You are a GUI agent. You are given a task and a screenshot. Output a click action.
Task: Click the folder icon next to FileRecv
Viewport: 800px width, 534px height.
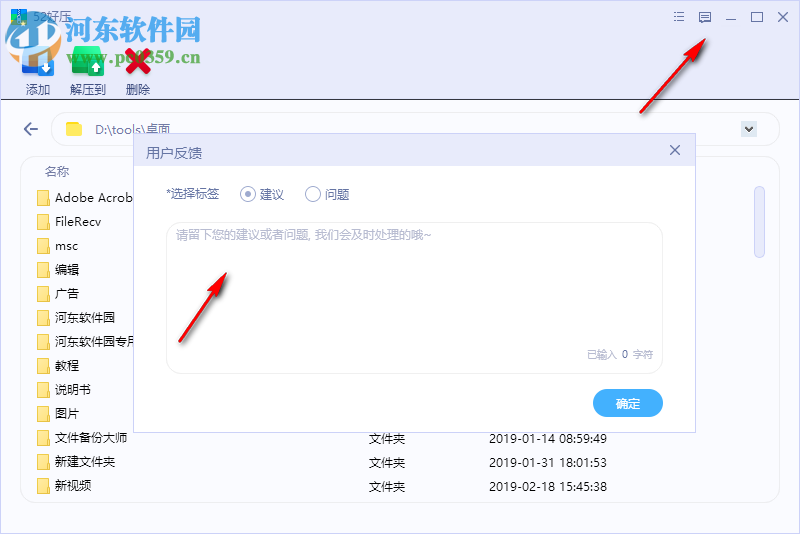(43, 222)
